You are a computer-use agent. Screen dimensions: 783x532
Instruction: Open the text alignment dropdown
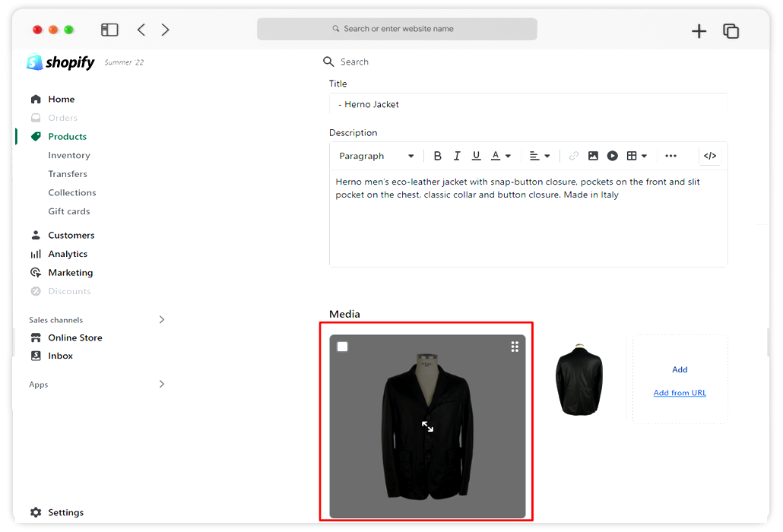[x=539, y=156]
